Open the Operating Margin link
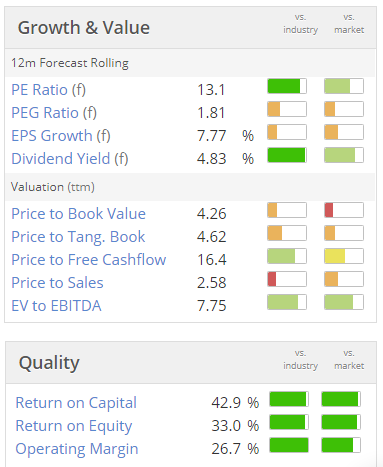 click(x=77, y=449)
